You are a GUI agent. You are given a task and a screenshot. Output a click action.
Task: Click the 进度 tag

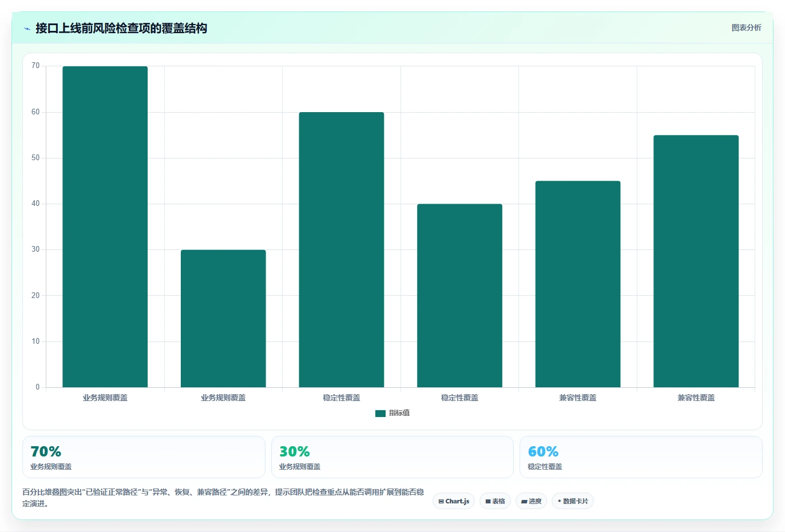pyautogui.click(x=531, y=501)
